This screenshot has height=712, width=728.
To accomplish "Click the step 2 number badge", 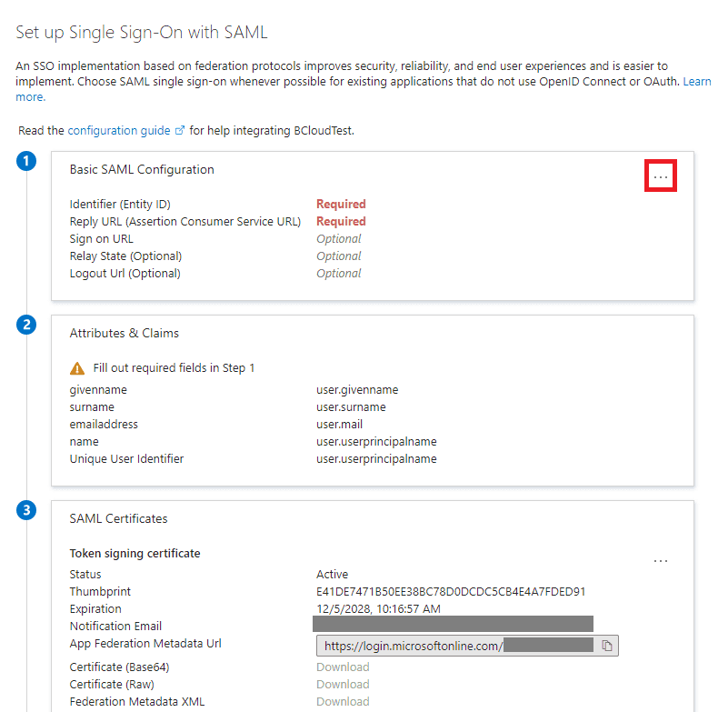I will 27,325.
